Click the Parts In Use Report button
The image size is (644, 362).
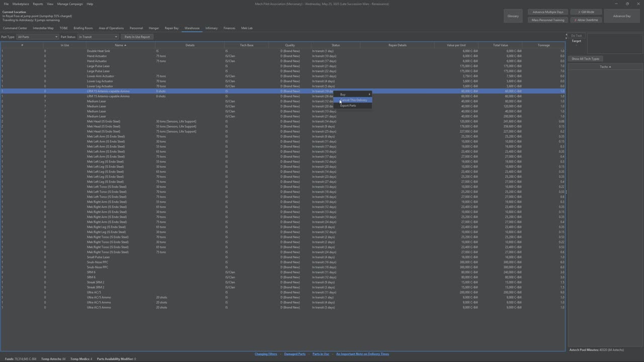pyautogui.click(x=137, y=37)
